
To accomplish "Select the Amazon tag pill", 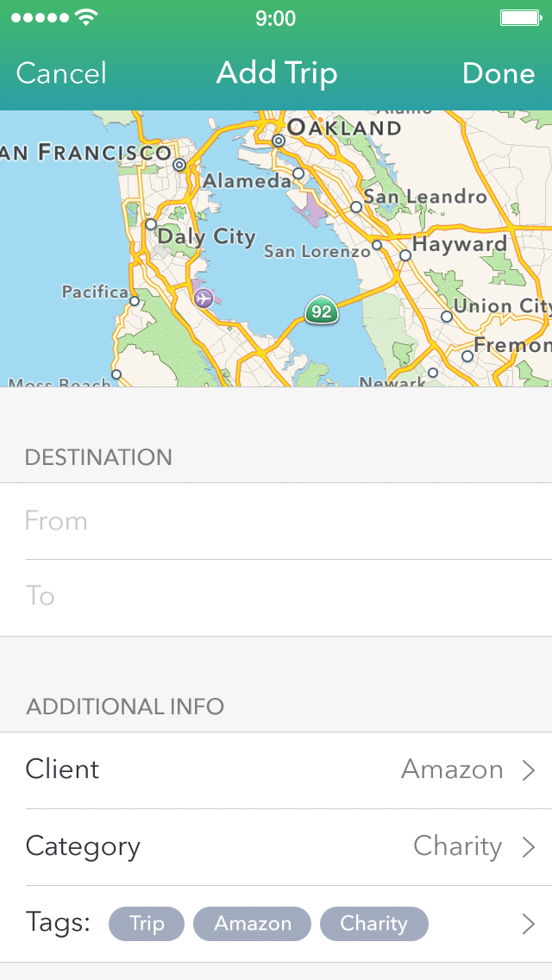I will 253,924.
